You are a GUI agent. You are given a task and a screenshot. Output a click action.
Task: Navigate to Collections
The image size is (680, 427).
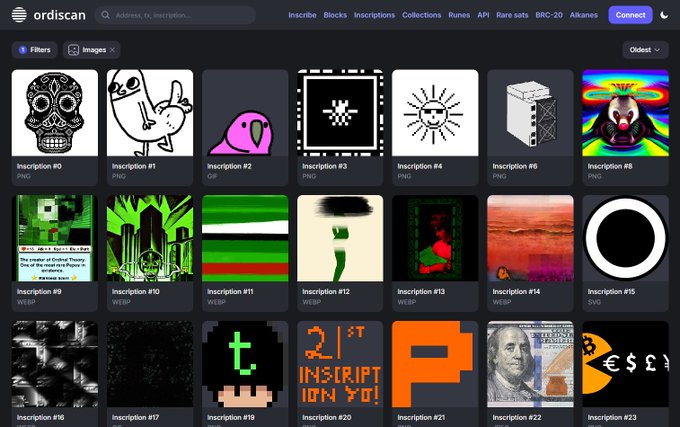[422, 15]
